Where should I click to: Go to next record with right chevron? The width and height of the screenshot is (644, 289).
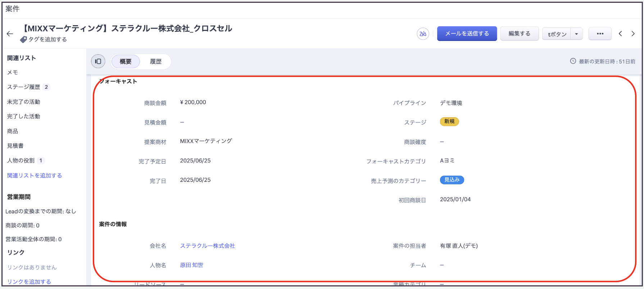tap(633, 34)
